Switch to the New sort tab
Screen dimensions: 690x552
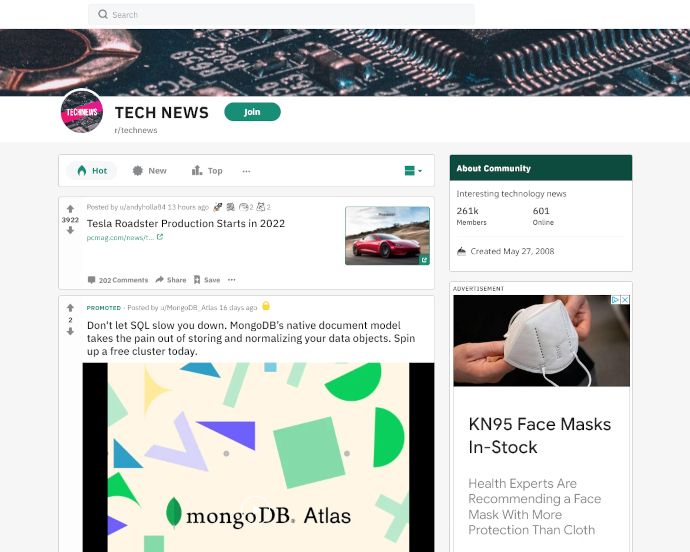click(149, 171)
